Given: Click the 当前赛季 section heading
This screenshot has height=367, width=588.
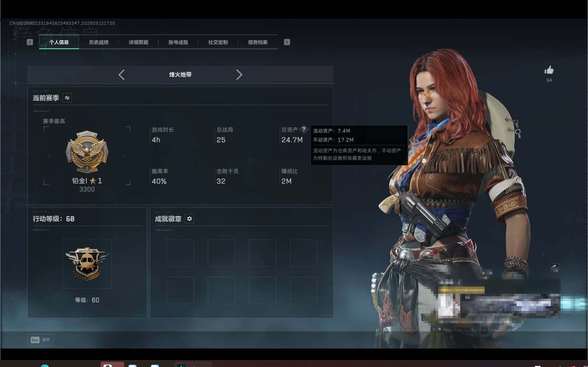Looking at the screenshot, I should 46,98.
